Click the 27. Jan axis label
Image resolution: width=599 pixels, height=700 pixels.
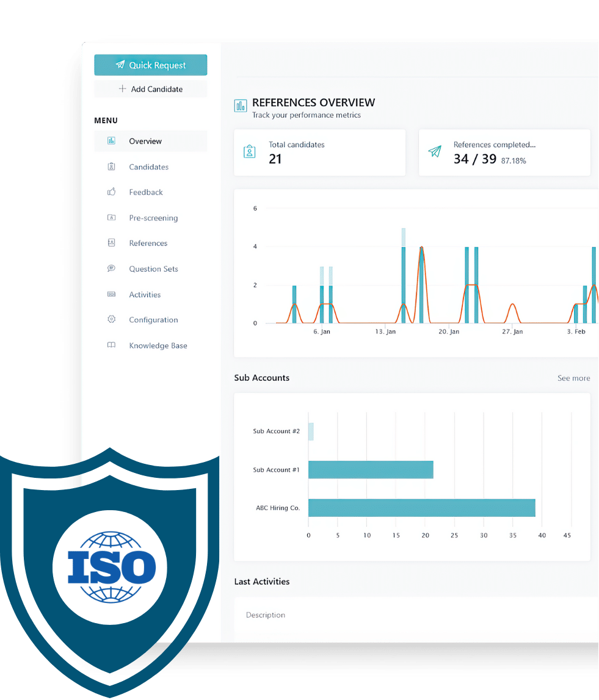tap(512, 332)
